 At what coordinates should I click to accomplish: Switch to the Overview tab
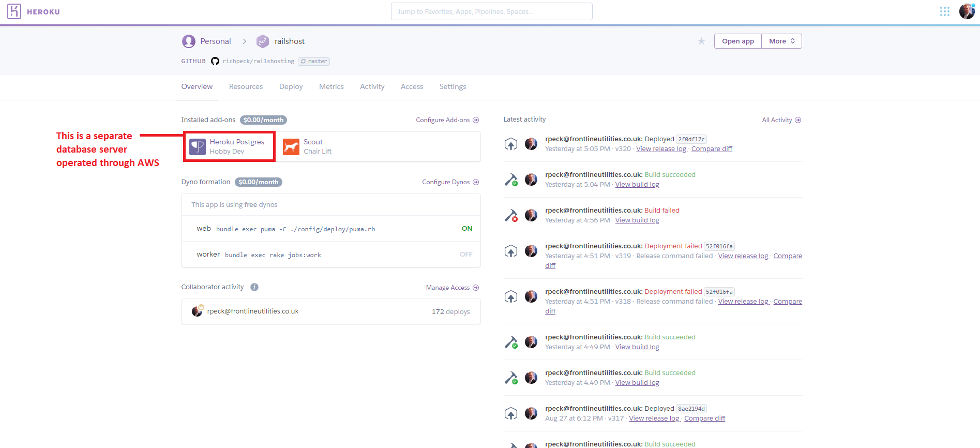[x=197, y=86]
